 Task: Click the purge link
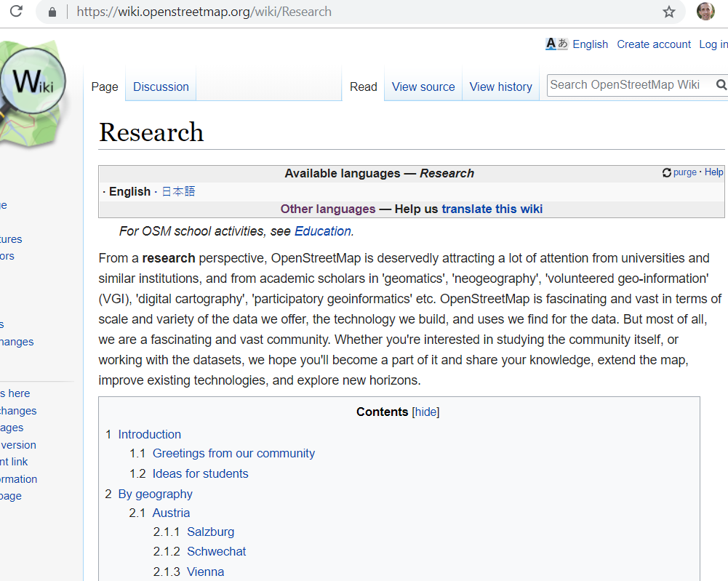(x=685, y=172)
